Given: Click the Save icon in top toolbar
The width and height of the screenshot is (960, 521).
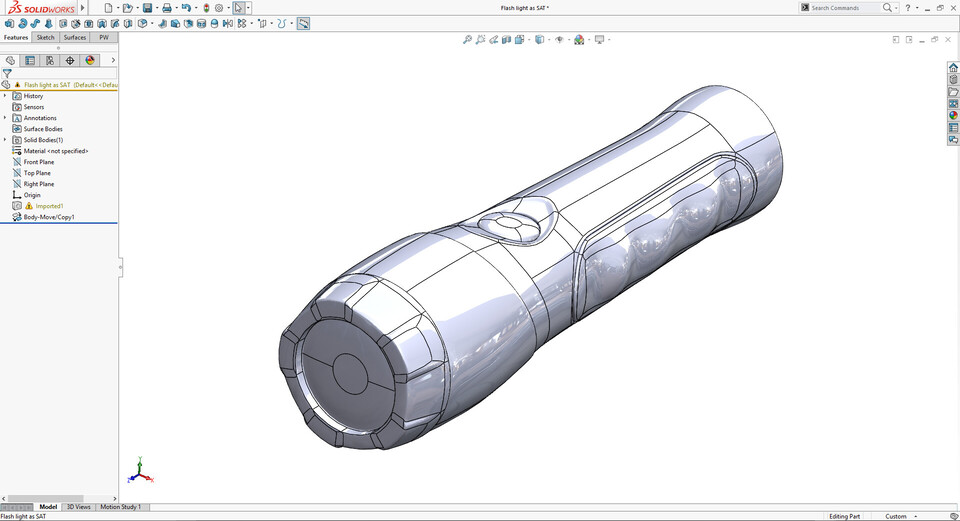Looking at the screenshot, I should 147,8.
